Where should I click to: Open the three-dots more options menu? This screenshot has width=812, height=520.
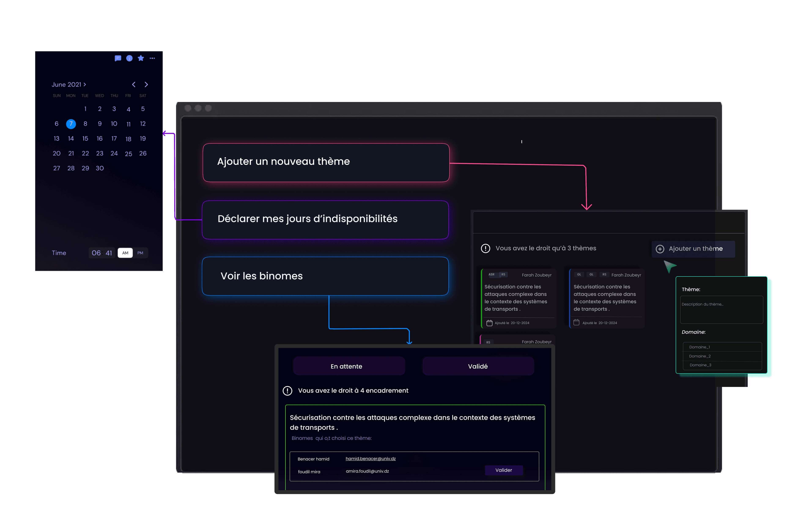[152, 58]
